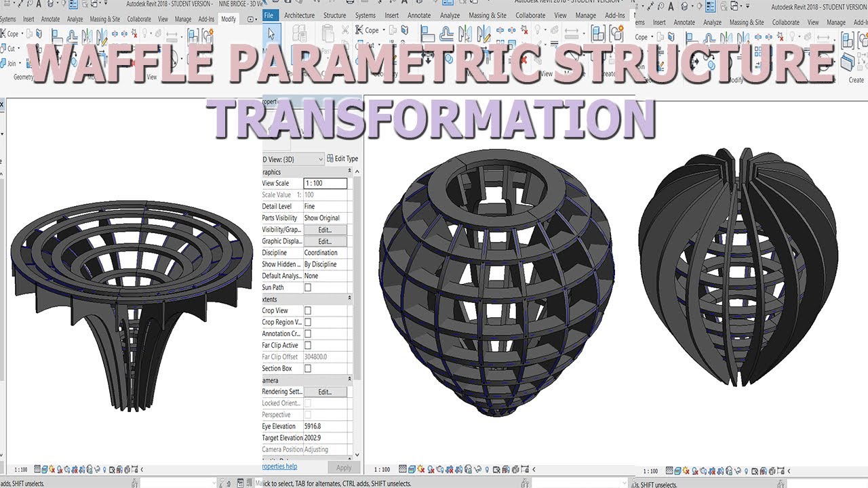
Task: Toggle Locked Orientation checkbox
Action: pos(307,403)
